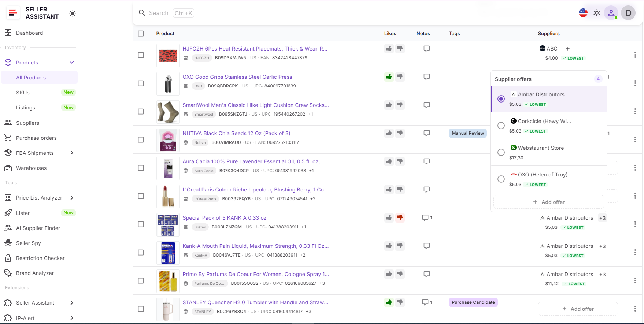Expand +3 suppliers on Kank-A Mouth Pain
644x324 pixels.
click(x=603, y=246)
